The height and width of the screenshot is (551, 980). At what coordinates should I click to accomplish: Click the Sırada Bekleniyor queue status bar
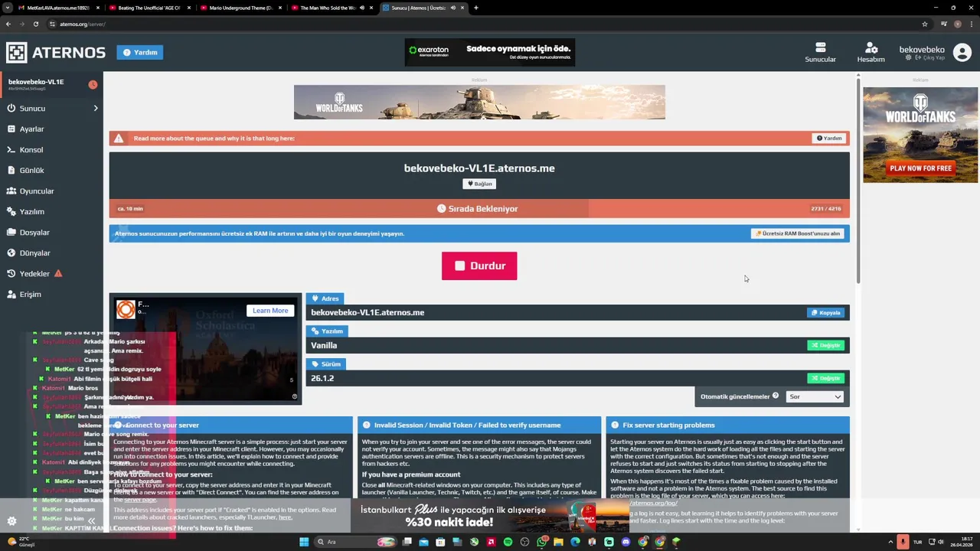479,208
